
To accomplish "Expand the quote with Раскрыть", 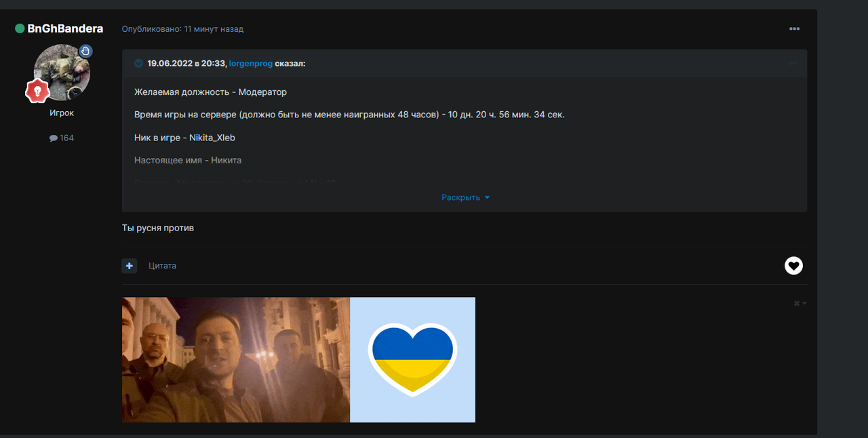I will coord(465,197).
